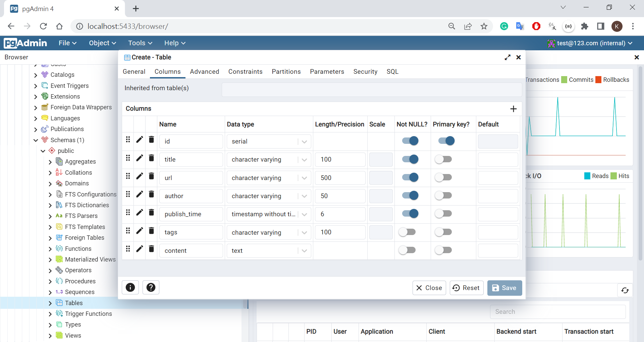Toggle Primary key for title column
This screenshot has height=342, width=644.
coord(443,159)
